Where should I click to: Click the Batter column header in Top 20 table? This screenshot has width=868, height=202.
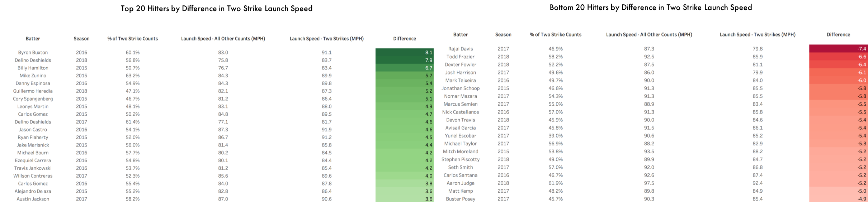coord(33,39)
